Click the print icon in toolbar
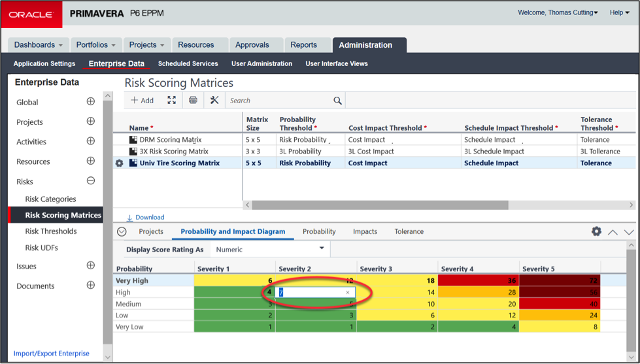This screenshot has height=364, width=640. pyautogui.click(x=193, y=100)
